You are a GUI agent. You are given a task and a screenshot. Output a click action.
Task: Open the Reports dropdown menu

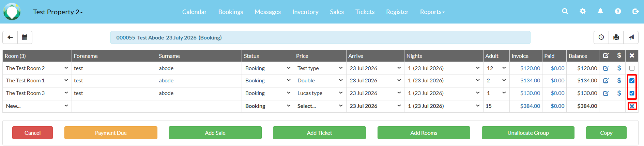pos(432,12)
